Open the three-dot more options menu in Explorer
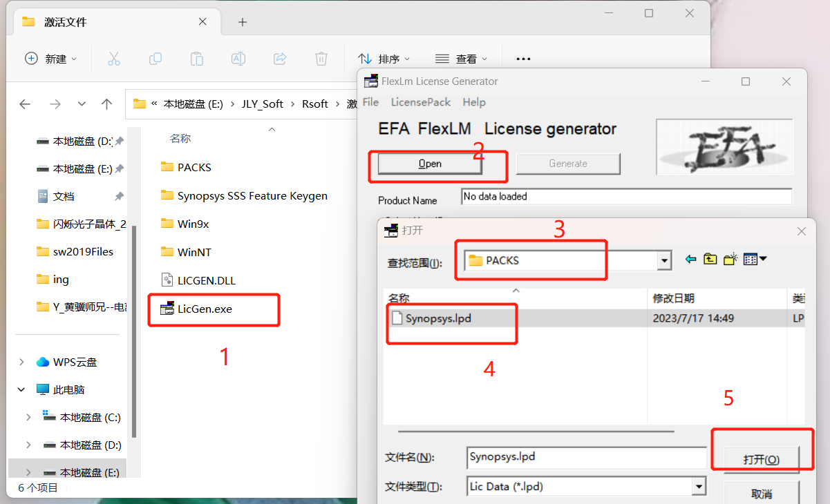Screen dimensions: 830x504 pos(524,59)
